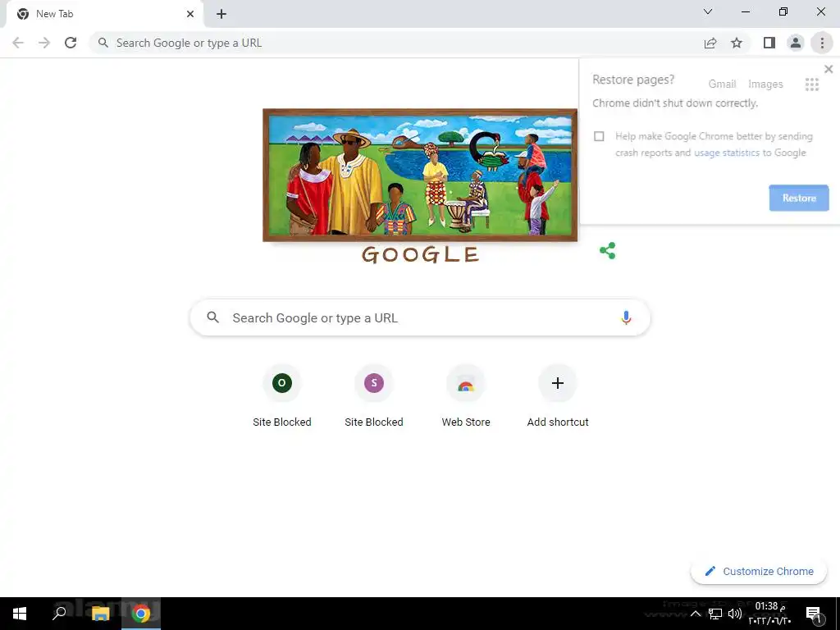Open a new tab with the plus button
The height and width of the screenshot is (630, 840).
tap(221, 14)
